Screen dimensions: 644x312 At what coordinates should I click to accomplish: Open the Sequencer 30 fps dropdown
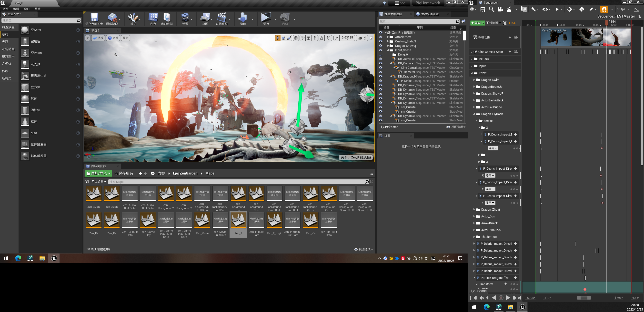click(x=623, y=10)
